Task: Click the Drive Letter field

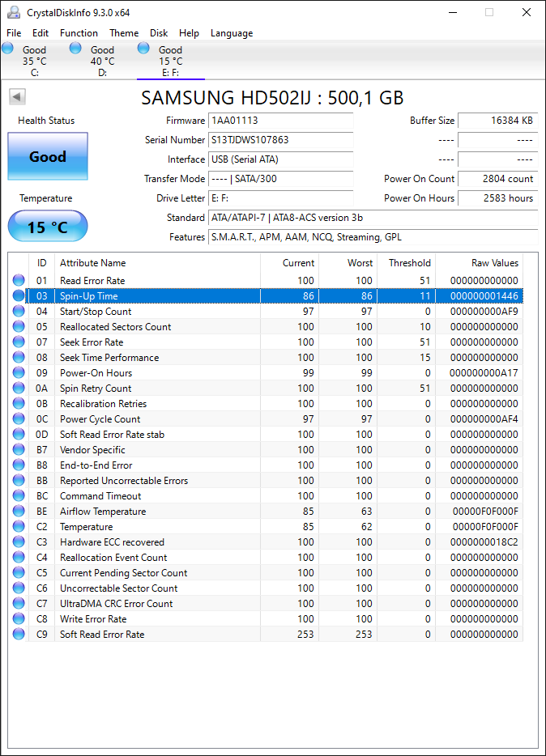Action: (x=281, y=198)
